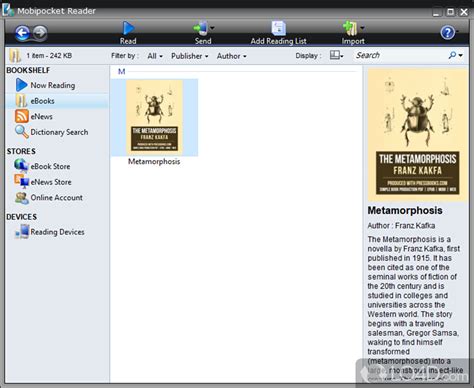Open Reading Devices

pos(57,232)
